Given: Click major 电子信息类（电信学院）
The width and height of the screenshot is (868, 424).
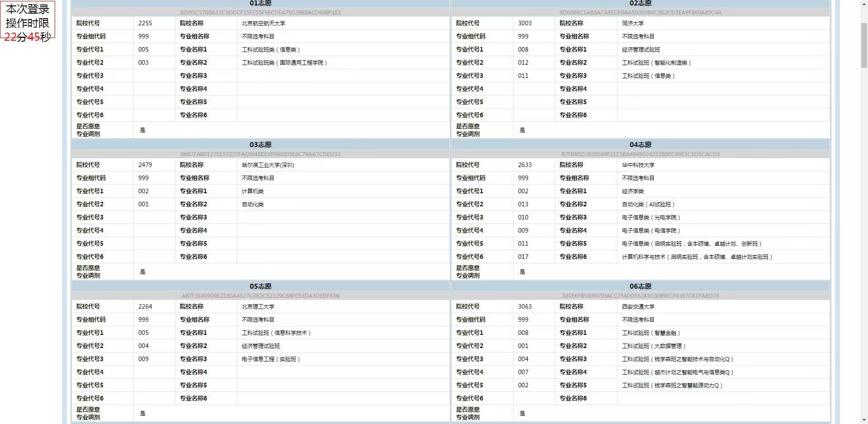Looking at the screenshot, I should point(651,230).
